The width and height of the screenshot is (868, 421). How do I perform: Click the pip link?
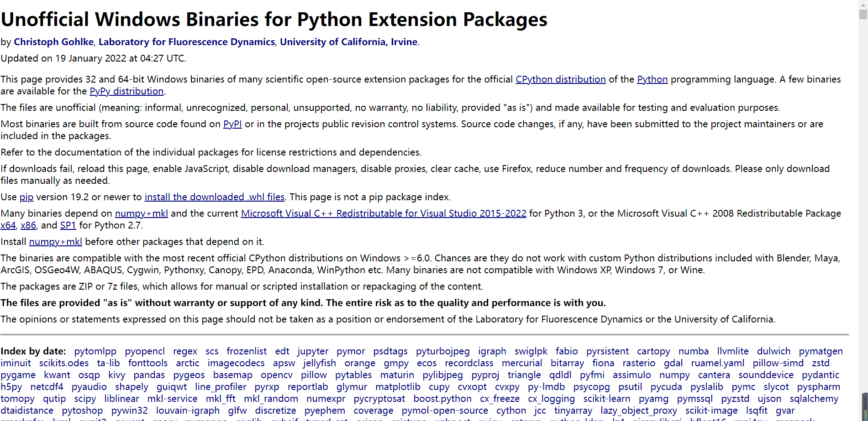tap(26, 197)
